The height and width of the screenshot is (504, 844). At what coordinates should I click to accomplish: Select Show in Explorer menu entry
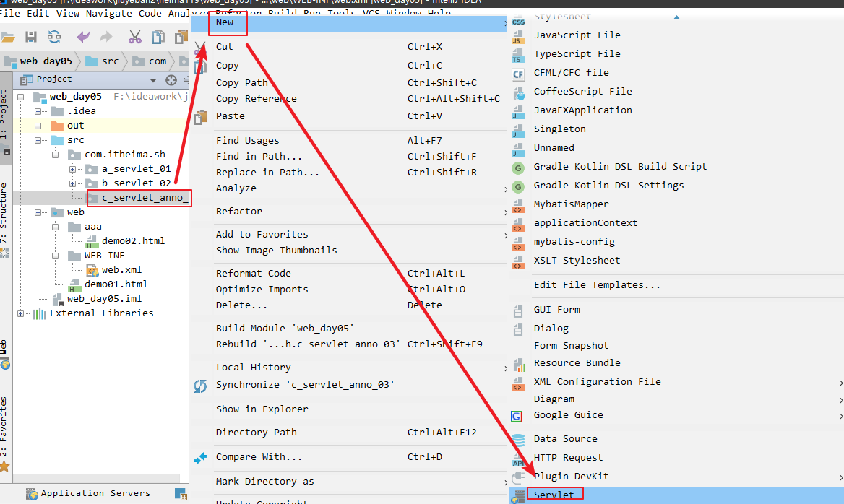point(262,409)
